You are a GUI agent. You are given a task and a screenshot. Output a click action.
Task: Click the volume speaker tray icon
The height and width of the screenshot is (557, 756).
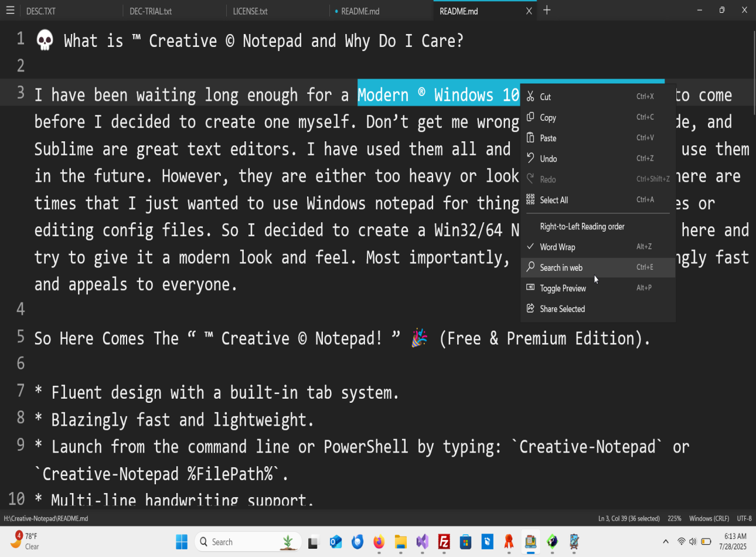tap(693, 541)
